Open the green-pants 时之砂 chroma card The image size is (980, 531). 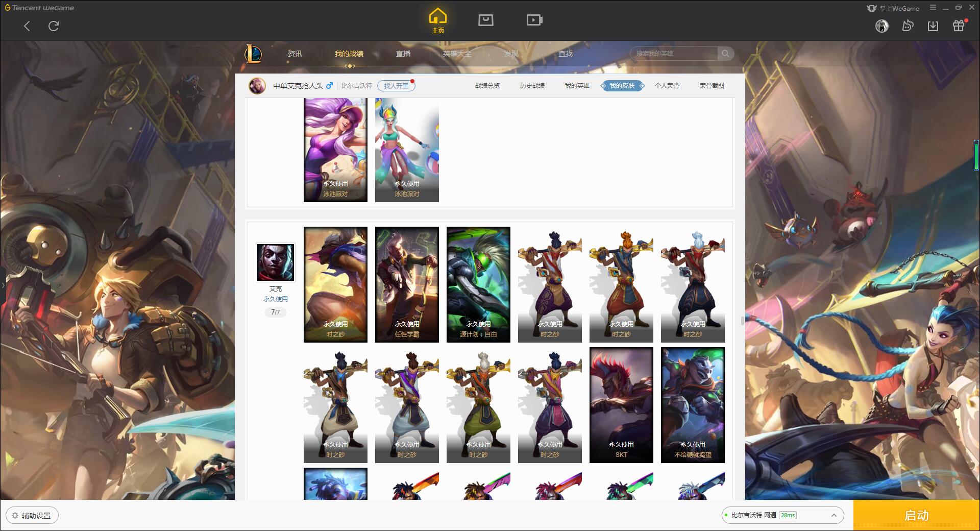click(x=478, y=405)
